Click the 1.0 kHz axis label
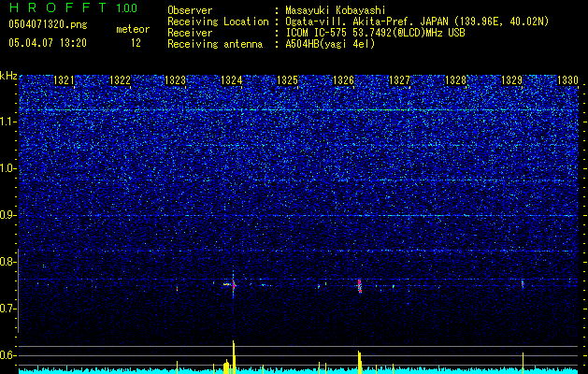 (8, 169)
